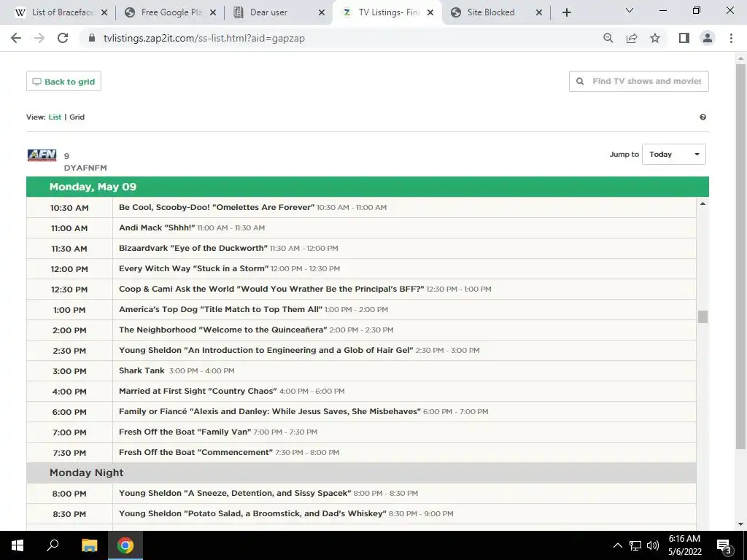Open File Explorer from the taskbar
The image size is (747, 560).
(x=89, y=545)
